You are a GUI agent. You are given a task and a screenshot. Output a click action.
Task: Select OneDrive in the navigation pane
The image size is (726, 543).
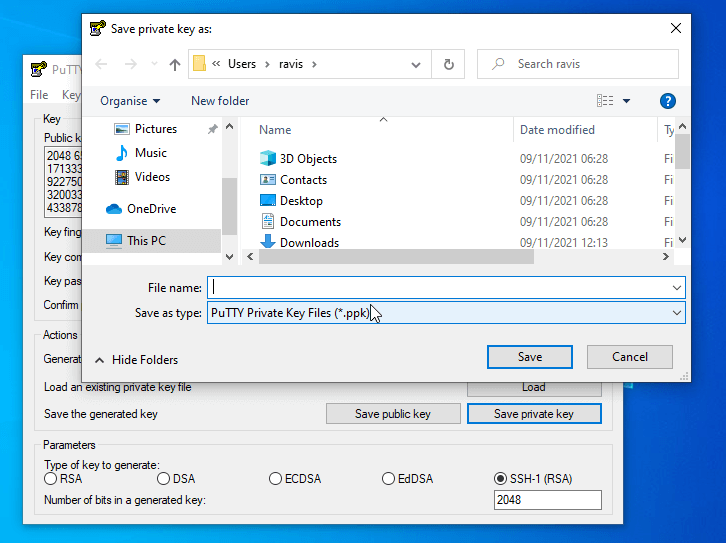click(151, 209)
